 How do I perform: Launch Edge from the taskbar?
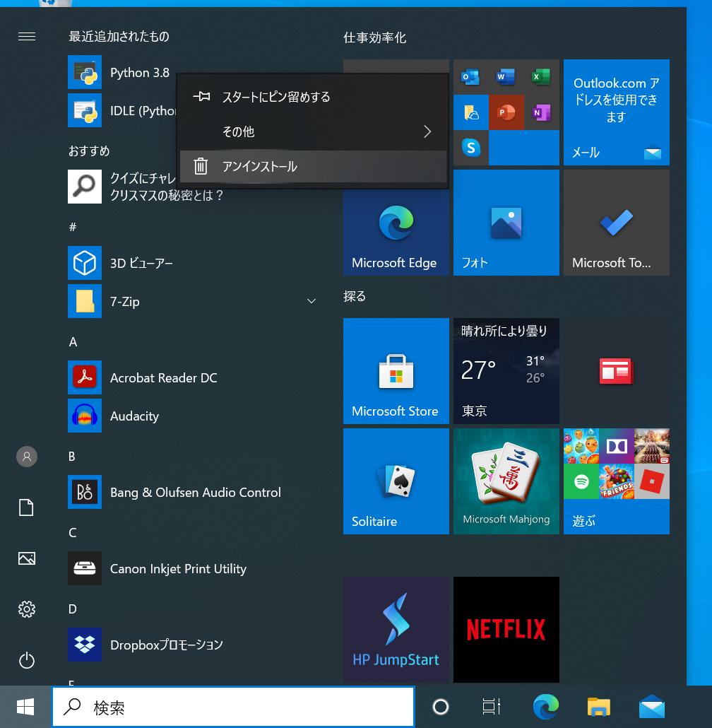point(545,707)
